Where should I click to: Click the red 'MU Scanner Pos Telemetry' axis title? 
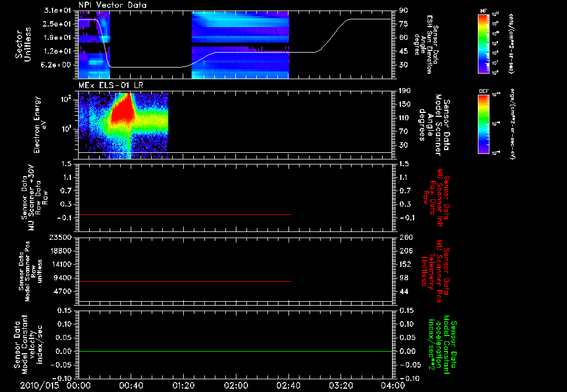[x=435, y=271]
